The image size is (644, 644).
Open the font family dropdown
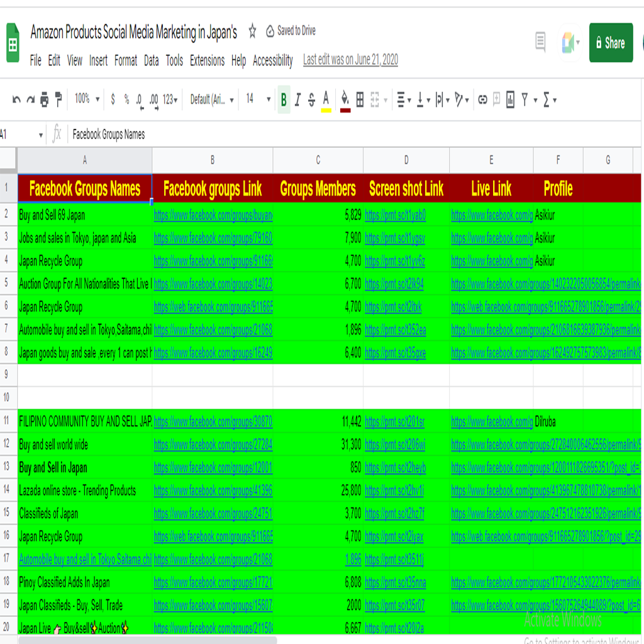[x=212, y=99]
